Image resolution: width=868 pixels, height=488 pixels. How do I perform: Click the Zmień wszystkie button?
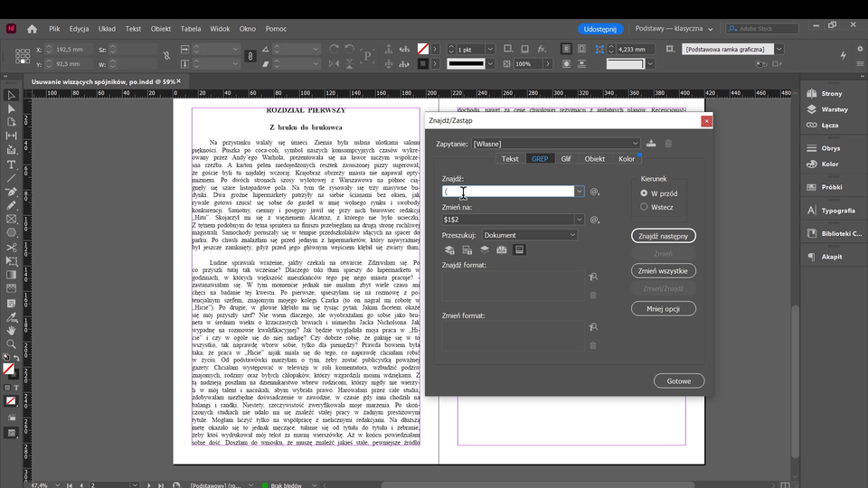663,271
